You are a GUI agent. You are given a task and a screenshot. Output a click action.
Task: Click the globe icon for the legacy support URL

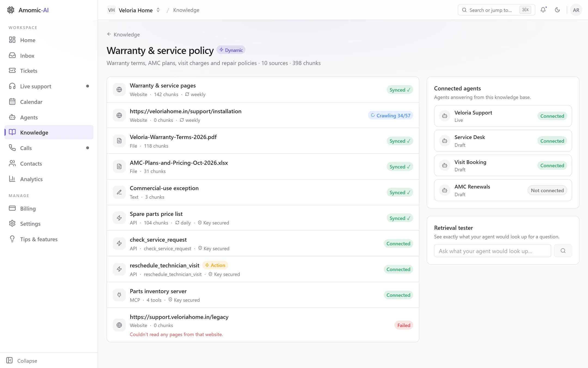pyautogui.click(x=119, y=325)
